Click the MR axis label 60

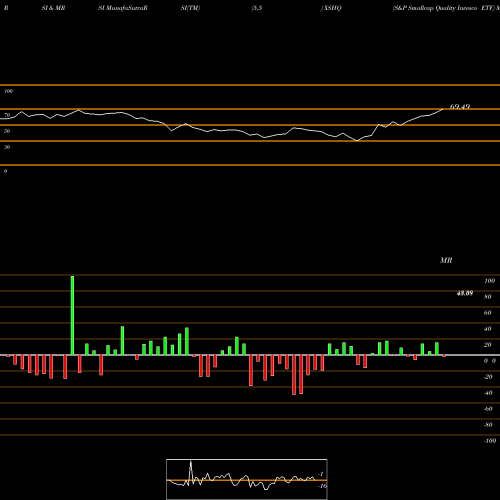(x=488, y=313)
